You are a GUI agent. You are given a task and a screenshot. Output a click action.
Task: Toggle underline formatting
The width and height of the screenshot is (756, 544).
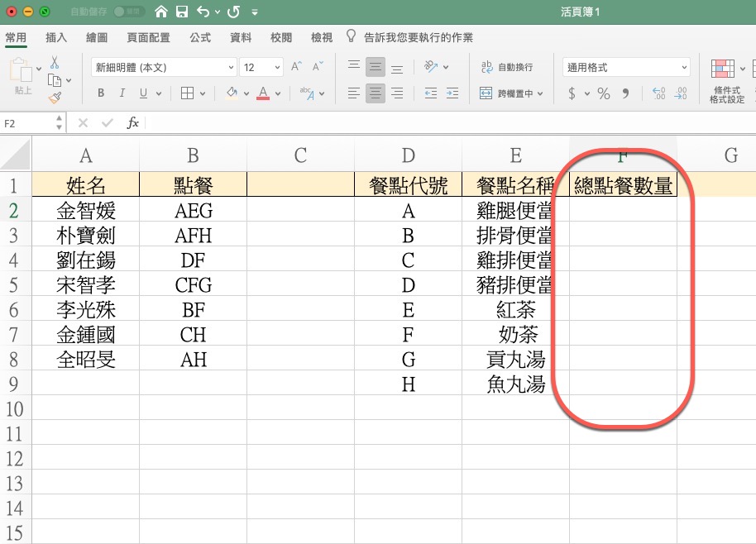[143, 93]
